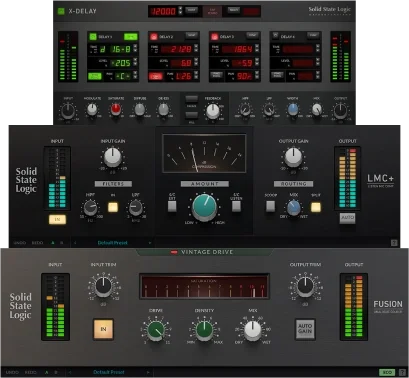This screenshot has width=409, height=378.
Task: Click LMC+ blue MIX knob
Action: coord(294,207)
